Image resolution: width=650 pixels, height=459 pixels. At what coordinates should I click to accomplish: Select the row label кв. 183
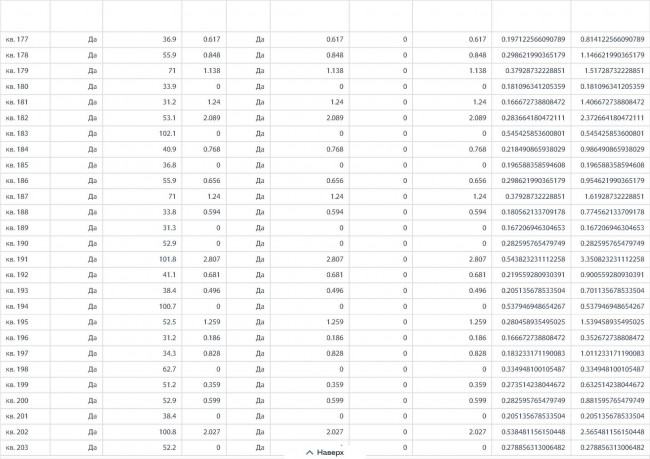click(17, 134)
